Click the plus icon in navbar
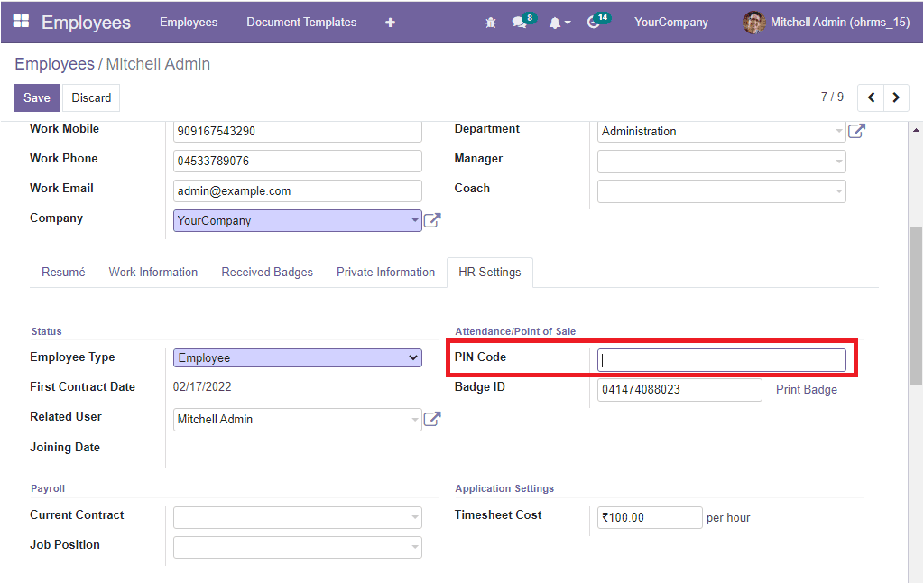Image resolution: width=924 pixels, height=584 pixels. click(390, 23)
